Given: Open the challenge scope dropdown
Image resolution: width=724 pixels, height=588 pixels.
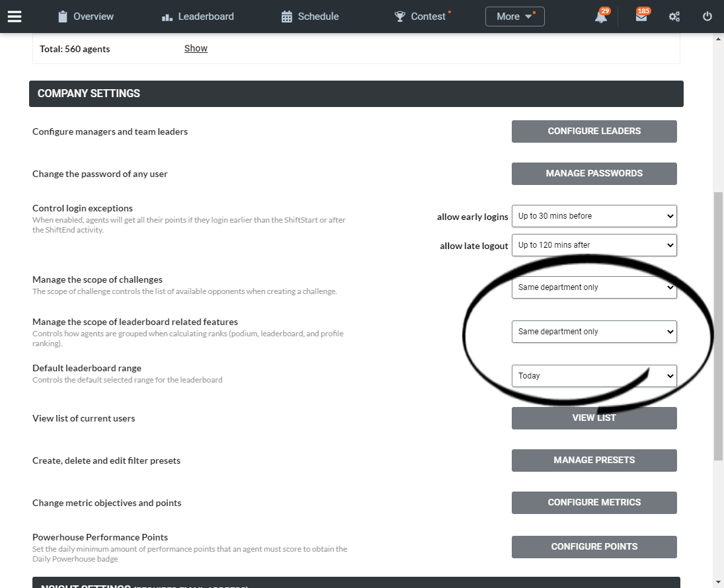Looking at the screenshot, I should coord(594,287).
